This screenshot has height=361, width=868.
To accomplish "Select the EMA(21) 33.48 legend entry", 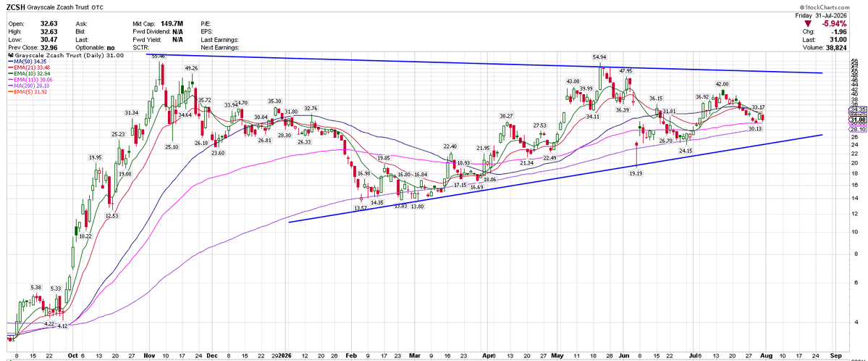I will click(30, 67).
